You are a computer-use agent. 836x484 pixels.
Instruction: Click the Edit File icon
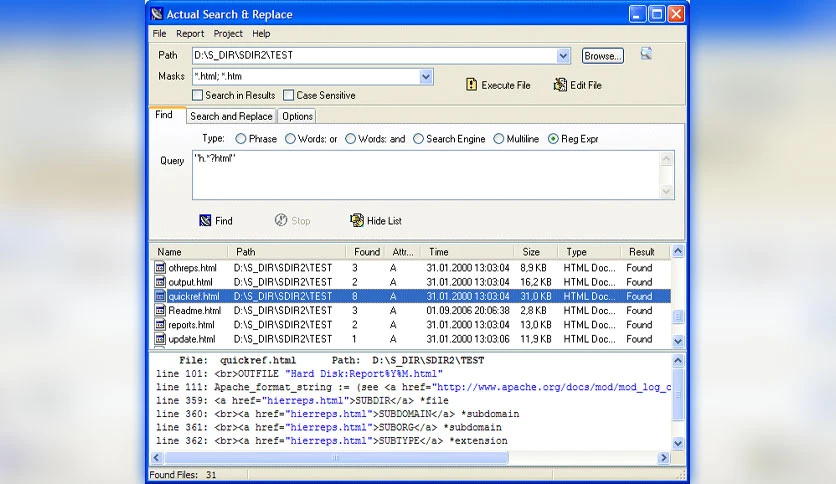point(560,85)
